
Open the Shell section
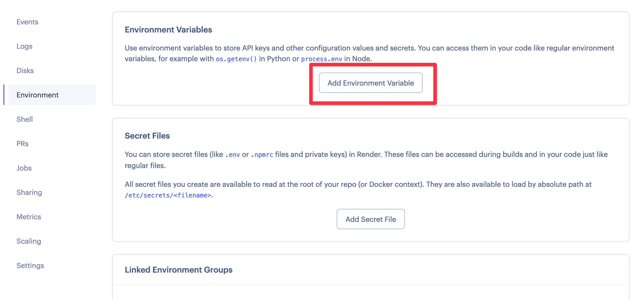coord(24,119)
